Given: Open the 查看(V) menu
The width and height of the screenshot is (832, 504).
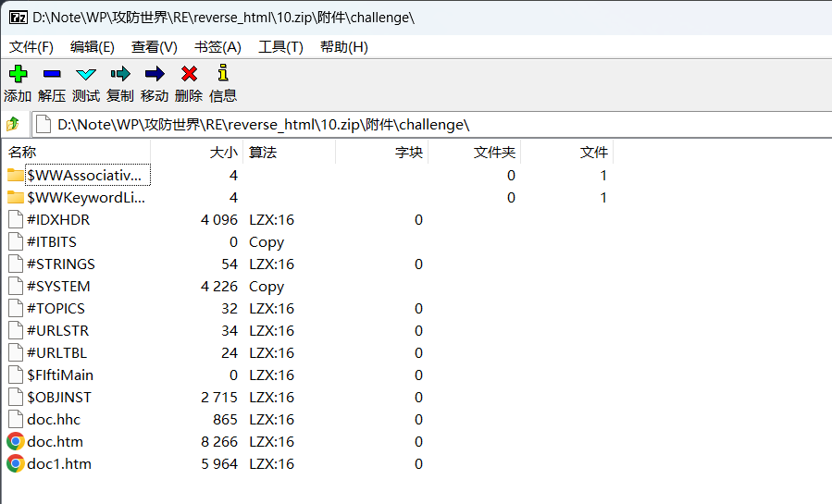Looking at the screenshot, I should 155,47.
